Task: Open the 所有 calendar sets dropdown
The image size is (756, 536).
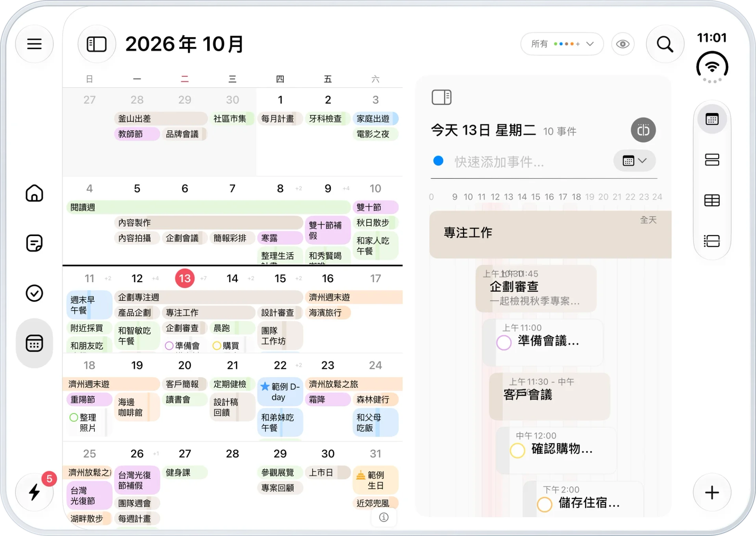Action: click(x=562, y=44)
